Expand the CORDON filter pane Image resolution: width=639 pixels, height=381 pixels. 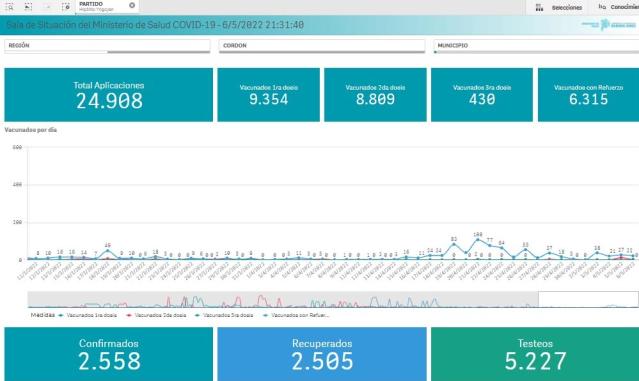[322, 46]
